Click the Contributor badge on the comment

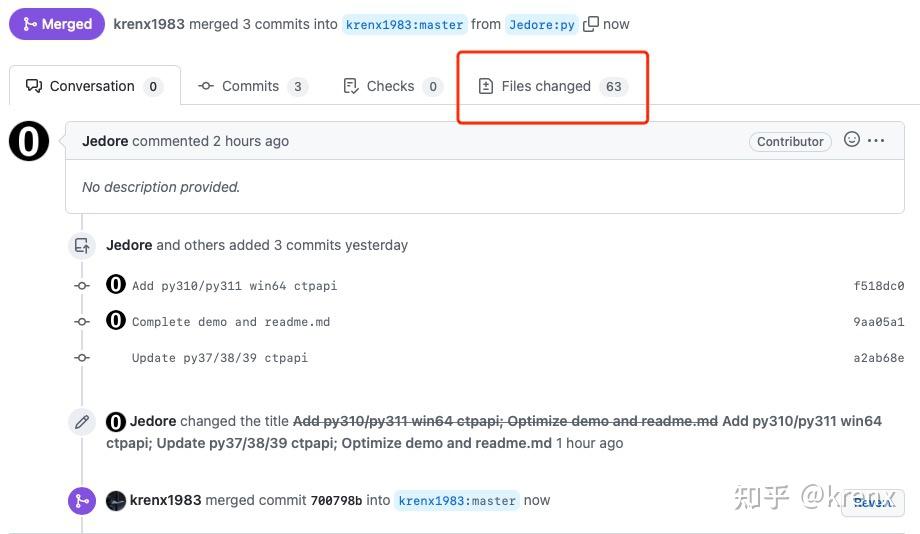point(790,142)
